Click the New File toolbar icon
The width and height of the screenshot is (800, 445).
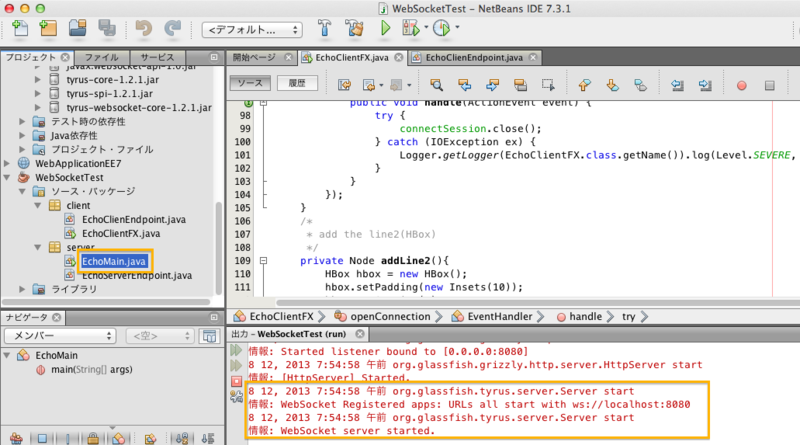[19, 29]
